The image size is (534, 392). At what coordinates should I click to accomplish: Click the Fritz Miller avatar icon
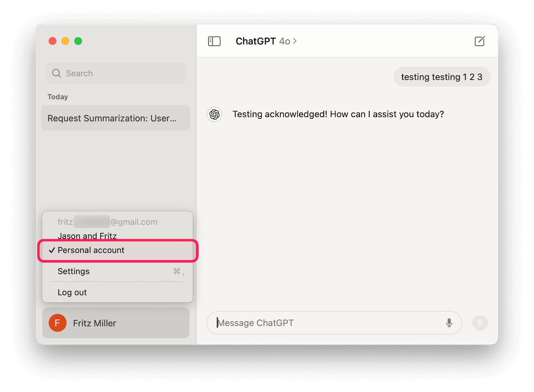(x=58, y=323)
